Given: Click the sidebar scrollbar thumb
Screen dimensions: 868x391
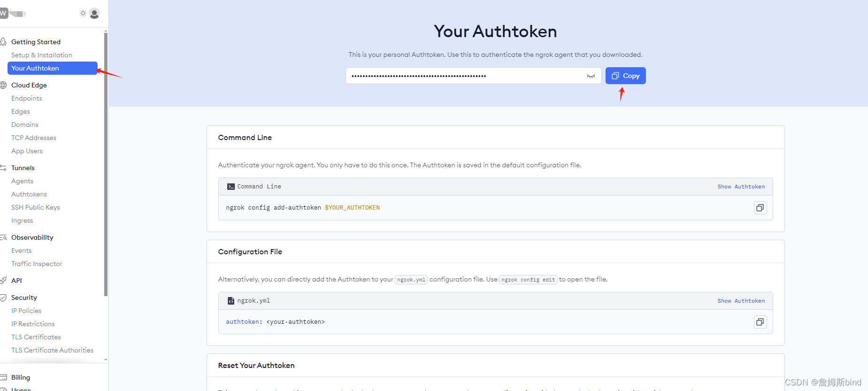Looking at the screenshot, I should (106, 164).
